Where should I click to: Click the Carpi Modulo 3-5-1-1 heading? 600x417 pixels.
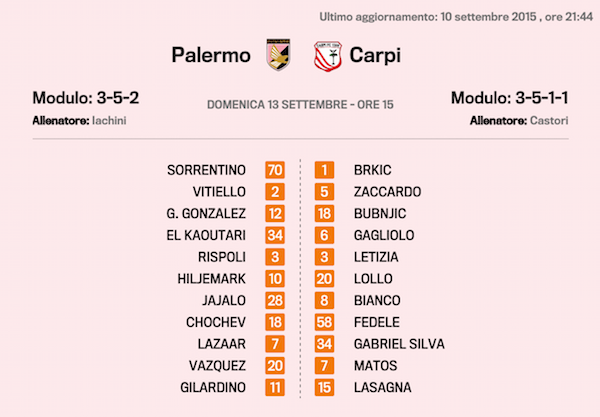pos(510,99)
